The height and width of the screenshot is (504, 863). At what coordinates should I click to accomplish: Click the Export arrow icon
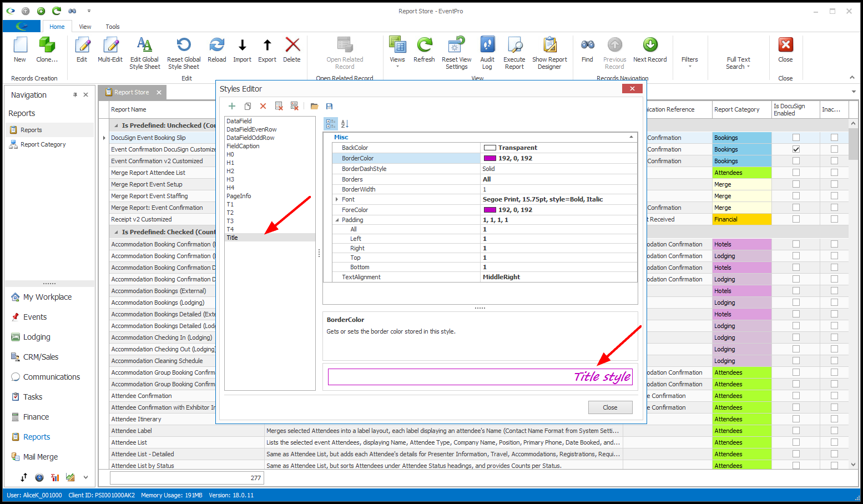pos(267,45)
